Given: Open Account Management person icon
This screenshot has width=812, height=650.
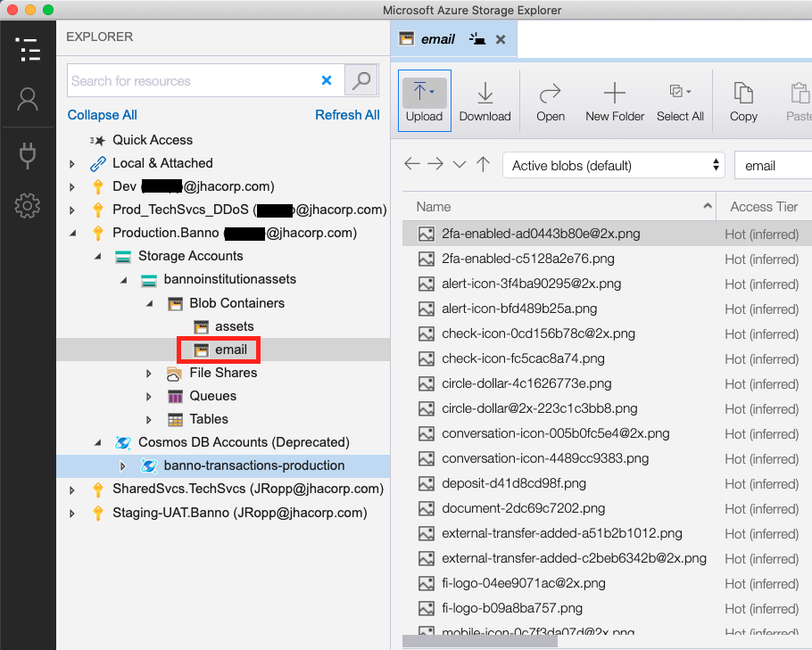Looking at the screenshot, I should [x=28, y=100].
